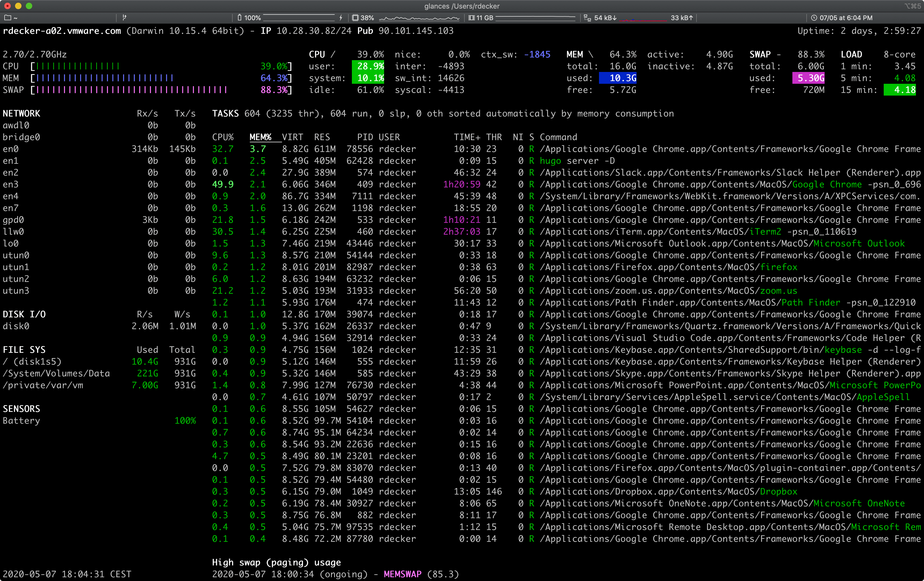
Task: Click the 33 kB upload rate
Action: (x=682, y=18)
